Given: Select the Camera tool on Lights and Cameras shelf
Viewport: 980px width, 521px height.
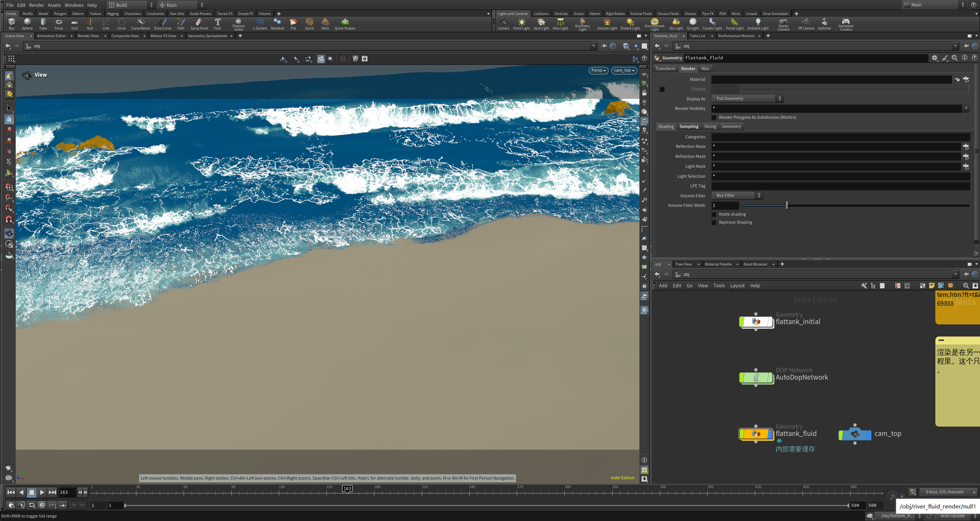Looking at the screenshot, I should pos(503,24).
